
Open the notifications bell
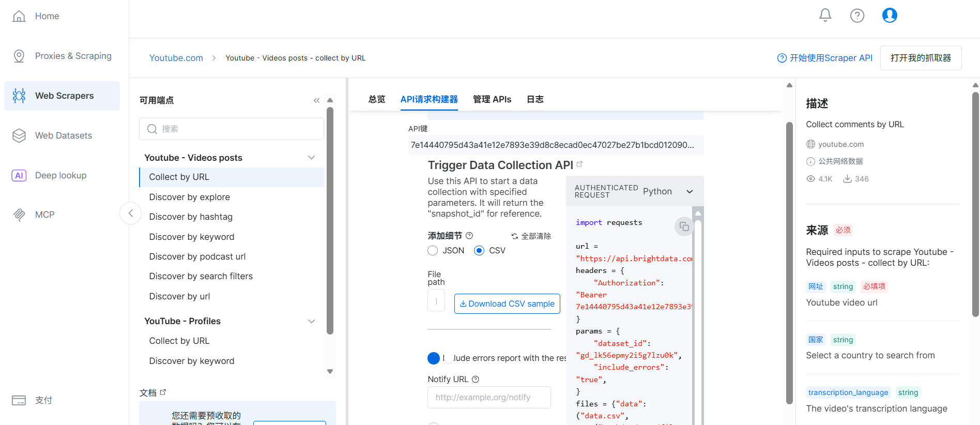tap(825, 16)
